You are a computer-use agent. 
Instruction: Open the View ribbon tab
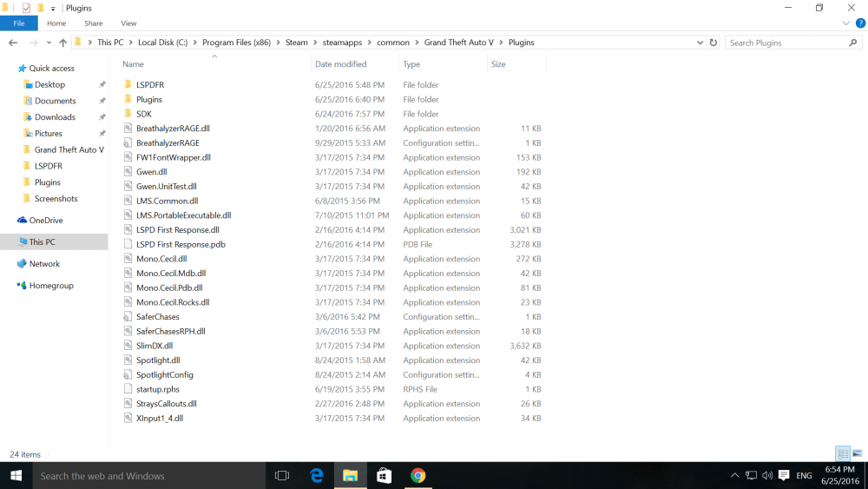point(128,23)
